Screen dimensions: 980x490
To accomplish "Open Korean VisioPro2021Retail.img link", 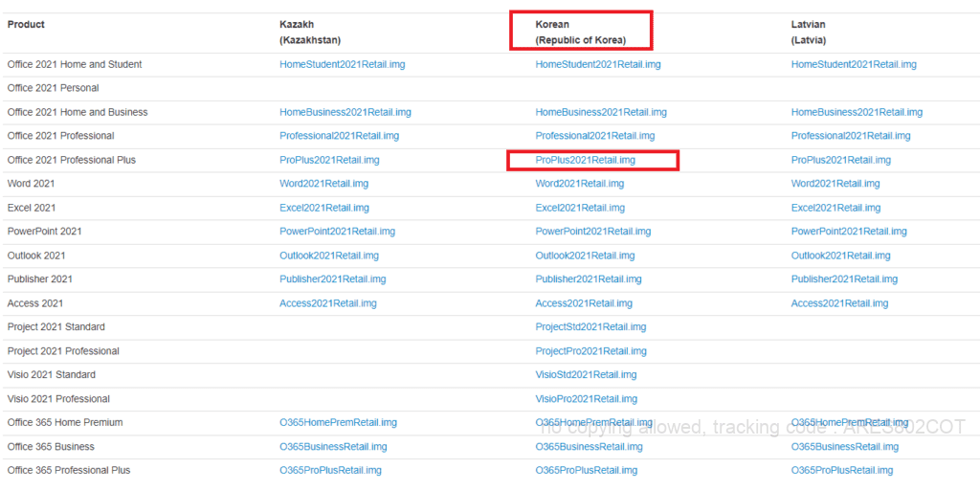I will coord(587,399).
